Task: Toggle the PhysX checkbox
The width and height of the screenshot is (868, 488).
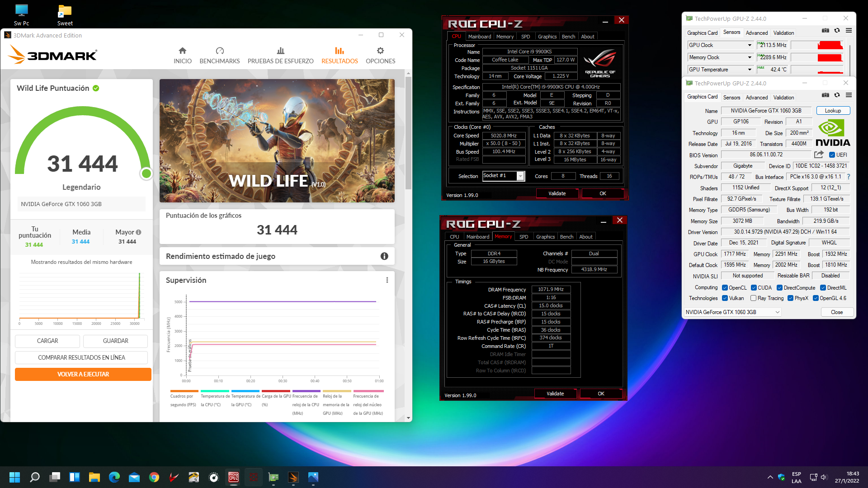Action: [x=790, y=298]
